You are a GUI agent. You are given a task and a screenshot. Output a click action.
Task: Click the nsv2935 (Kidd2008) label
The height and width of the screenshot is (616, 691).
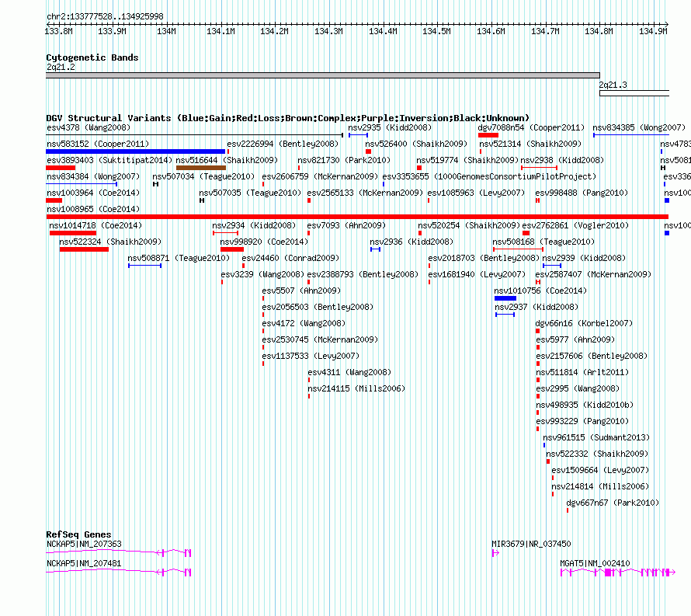pyautogui.click(x=390, y=127)
